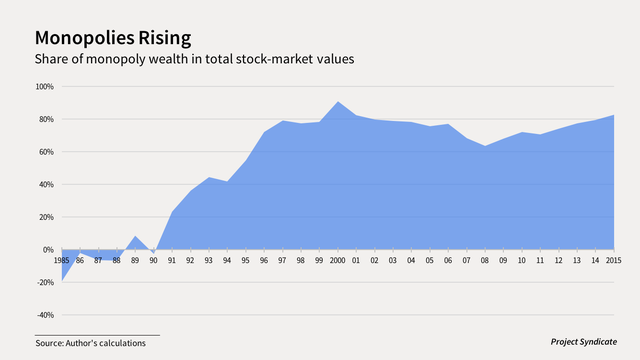
Task: Select the -20% y-axis label
Action: tap(45, 282)
